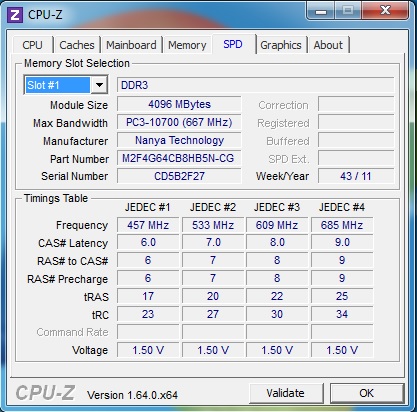Click the Nanya Technology manufacturer value
417x412 pixels.
click(179, 141)
